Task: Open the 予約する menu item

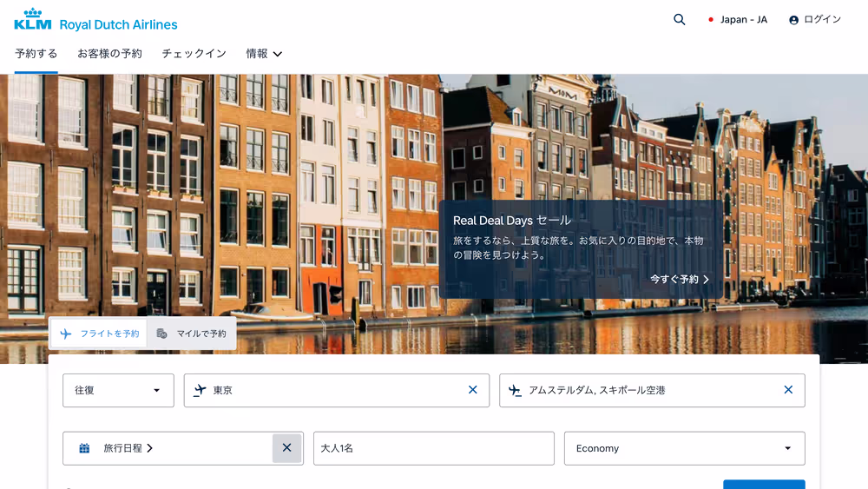Action: click(36, 54)
